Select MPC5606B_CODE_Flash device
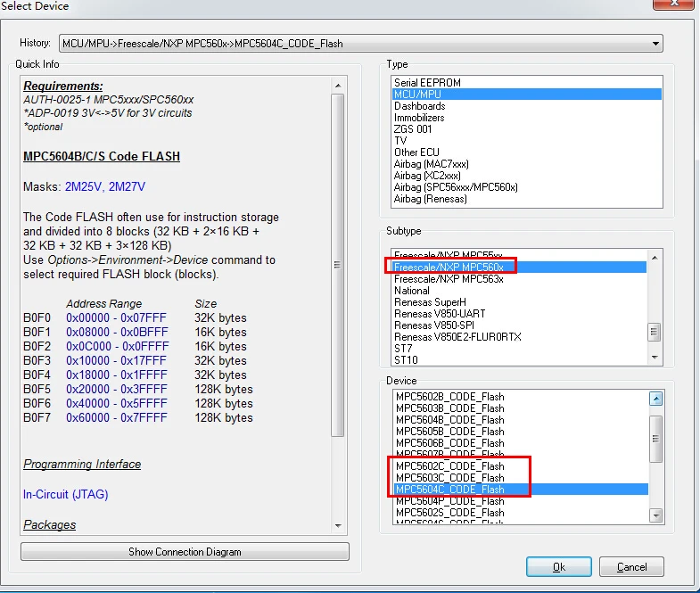The width and height of the screenshot is (700, 593). point(521,443)
